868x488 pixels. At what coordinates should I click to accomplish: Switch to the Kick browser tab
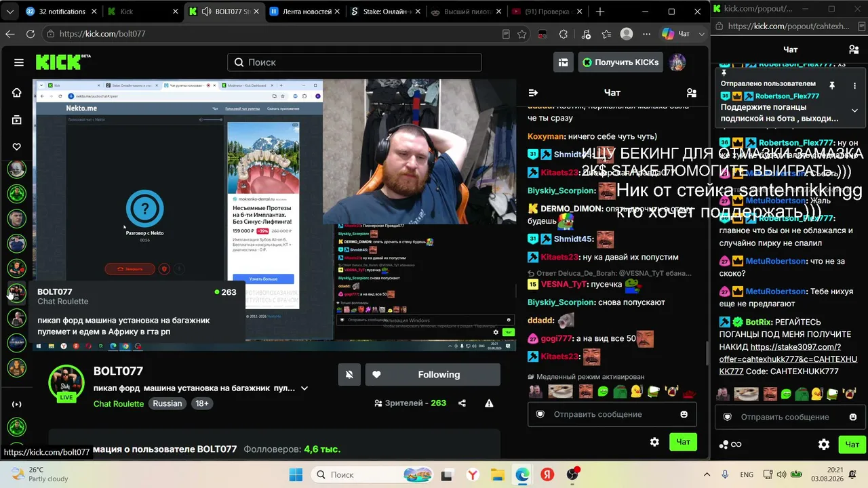[x=142, y=12]
